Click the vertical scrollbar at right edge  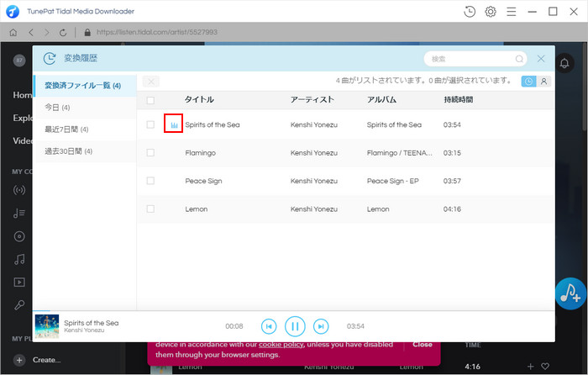click(585, 87)
